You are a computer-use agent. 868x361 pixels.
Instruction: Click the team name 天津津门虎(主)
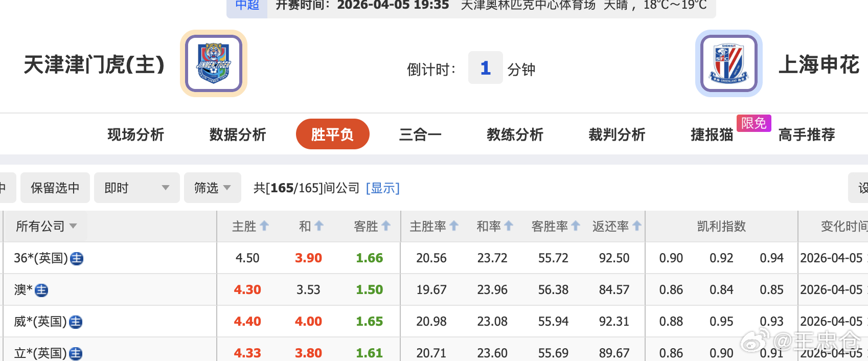point(95,64)
